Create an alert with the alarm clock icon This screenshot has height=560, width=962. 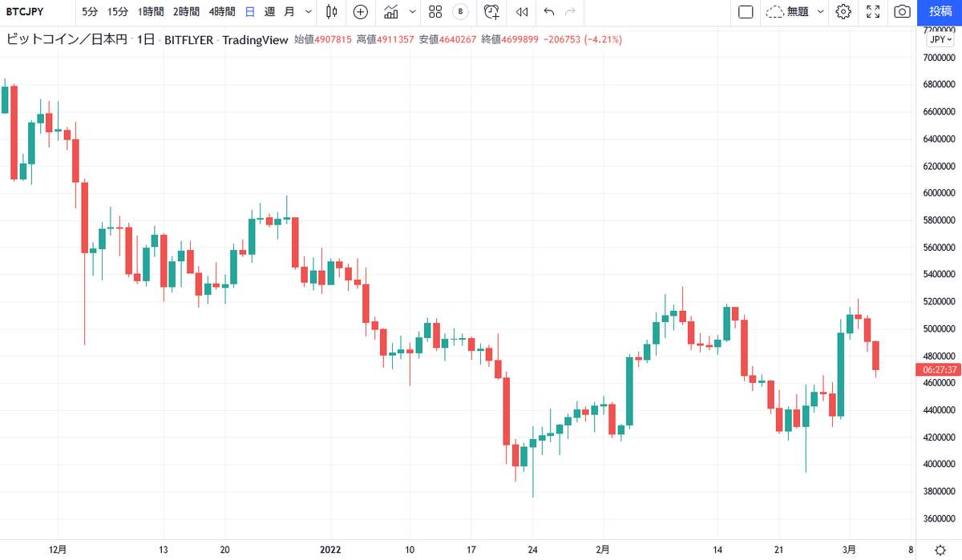click(x=491, y=12)
